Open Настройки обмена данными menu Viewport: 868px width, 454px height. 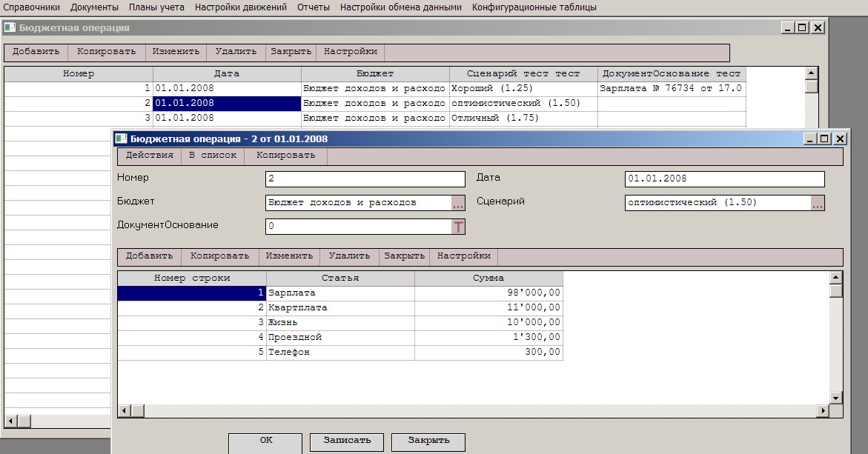pyautogui.click(x=401, y=7)
